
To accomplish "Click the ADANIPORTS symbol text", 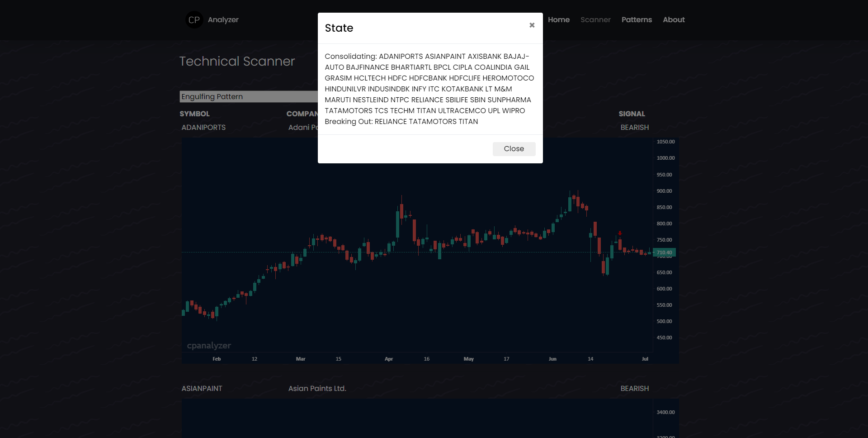I will pyautogui.click(x=203, y=128).
